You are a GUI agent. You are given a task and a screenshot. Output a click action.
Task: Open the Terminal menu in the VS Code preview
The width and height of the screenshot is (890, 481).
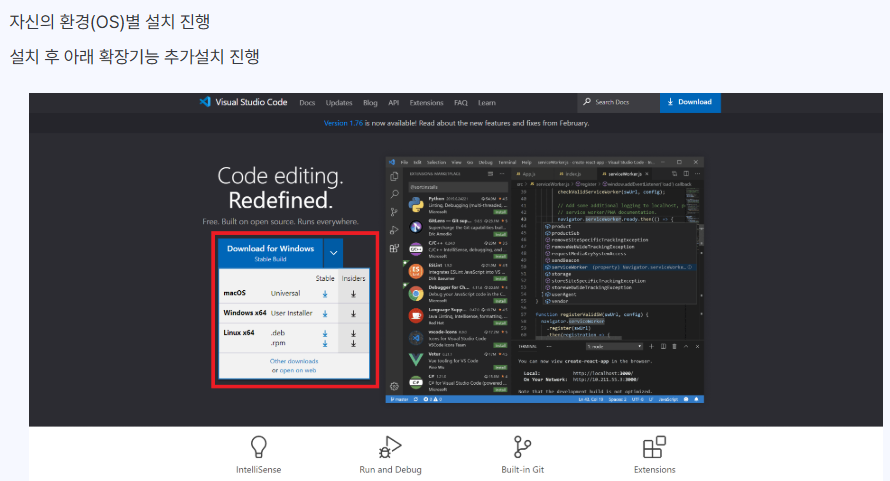[507, 162]
